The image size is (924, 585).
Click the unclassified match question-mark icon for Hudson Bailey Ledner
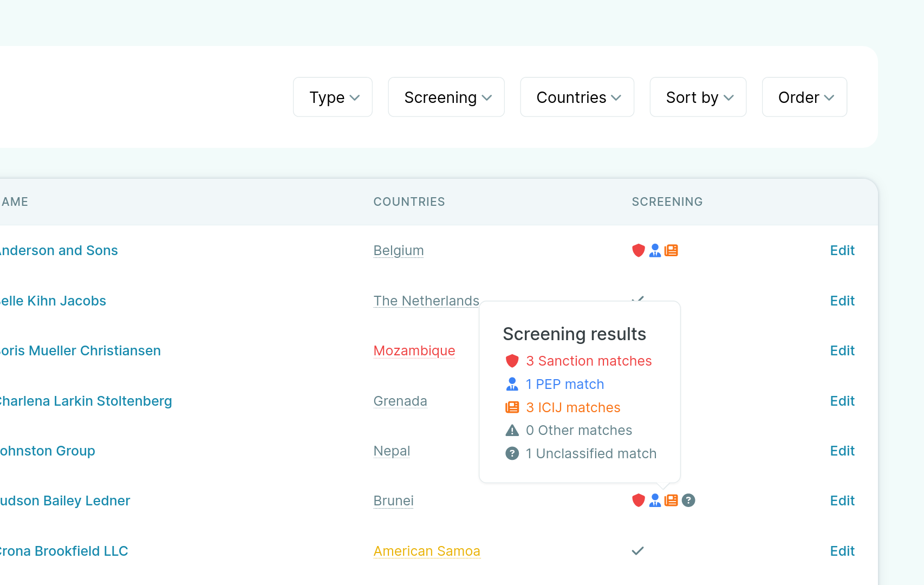coord(688,500)
